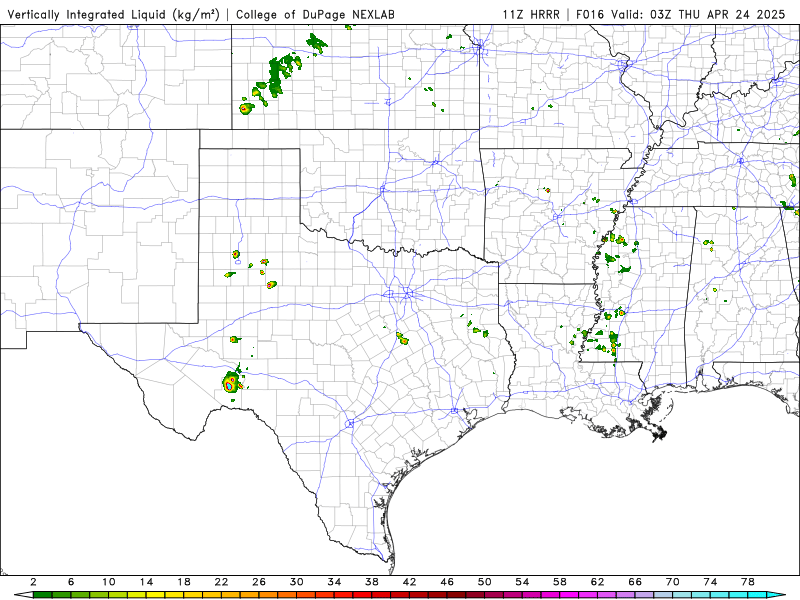Click the 'F016 Valid: 03Z THU APR 24 2025' text
Image resolution: width=800 pixels, height=600 pixels.
coord(681,15)
